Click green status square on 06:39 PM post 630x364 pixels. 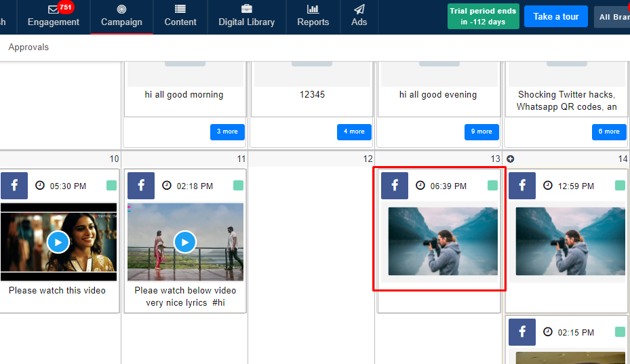492,186
